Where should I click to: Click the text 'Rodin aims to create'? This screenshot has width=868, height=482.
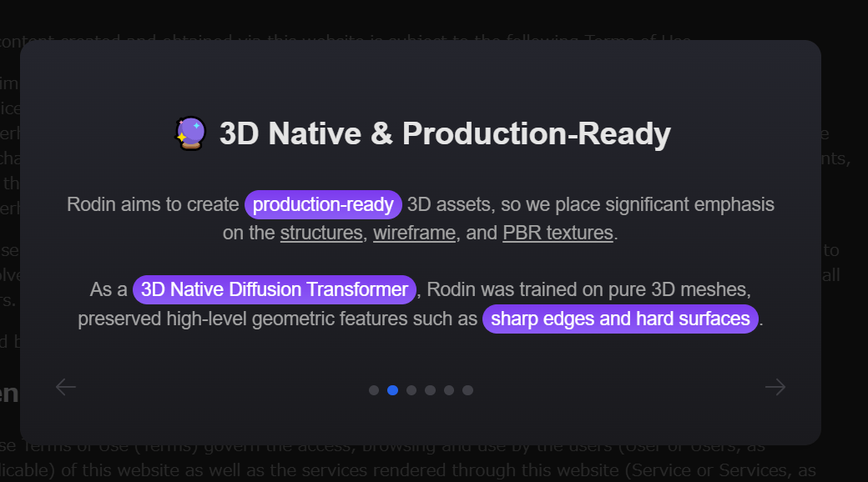[x=153, y=205]
